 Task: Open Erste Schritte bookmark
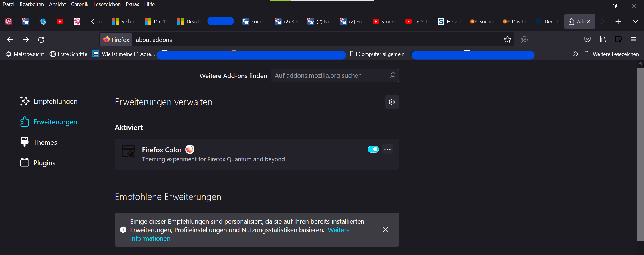click(69, 54)
